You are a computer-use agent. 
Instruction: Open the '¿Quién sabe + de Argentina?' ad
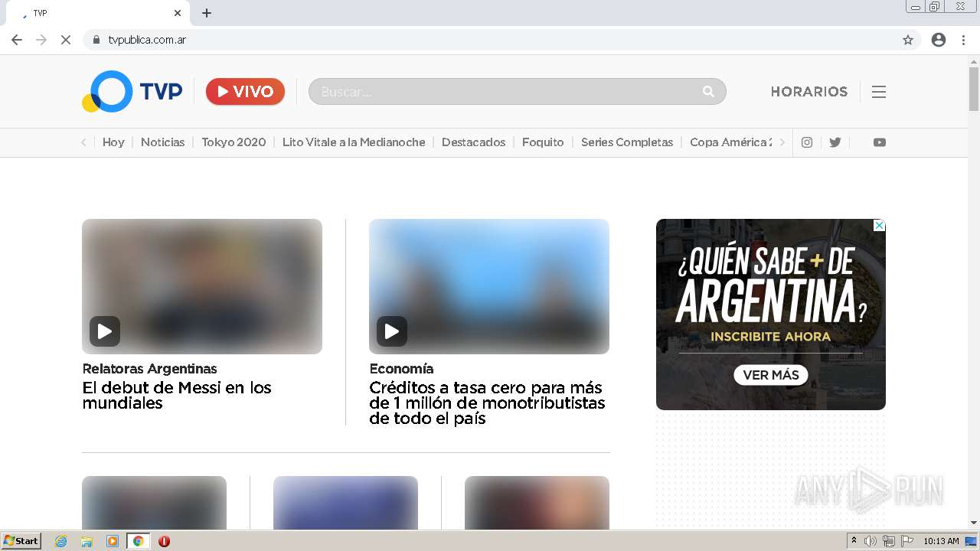771,315
